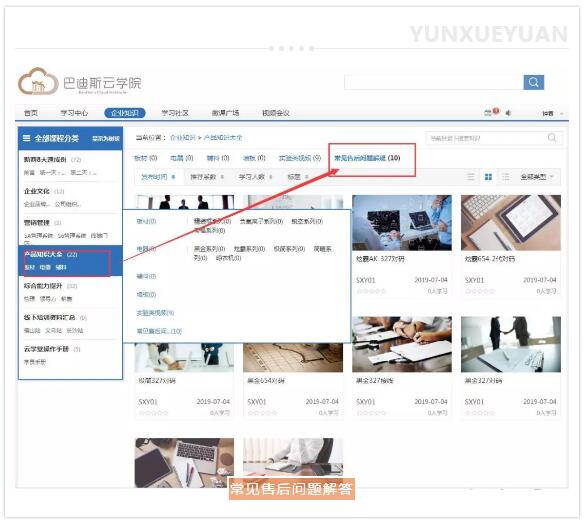Expand the user account menu arrow
This screenshot has height=525, width=586.
[561, 113]
